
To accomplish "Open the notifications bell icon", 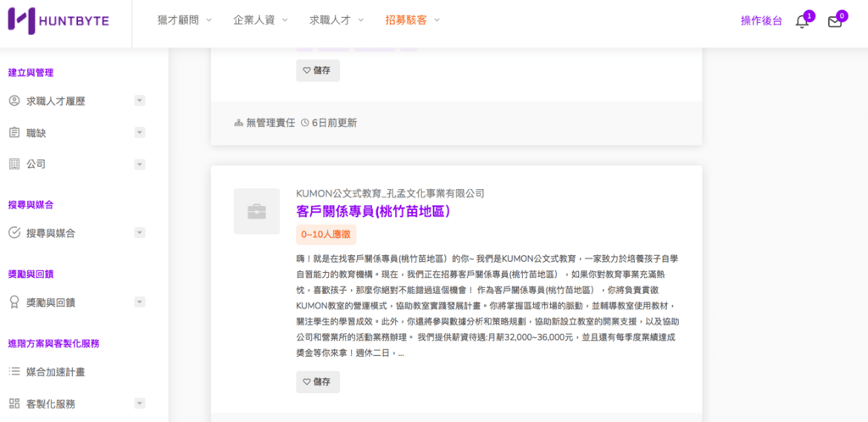I will pyautogui.click(x=802, y=21).
